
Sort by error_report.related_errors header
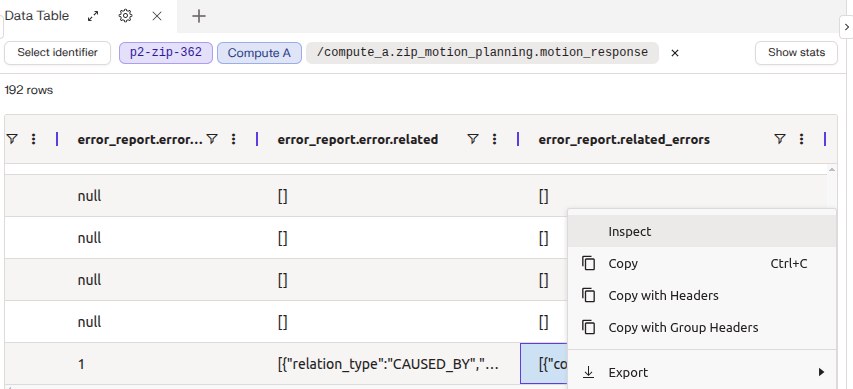pos(624,140)
